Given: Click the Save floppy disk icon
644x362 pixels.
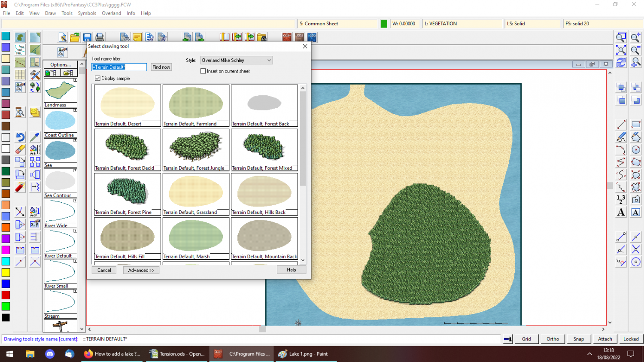Looking at the screenshot, I should point(87,37).
